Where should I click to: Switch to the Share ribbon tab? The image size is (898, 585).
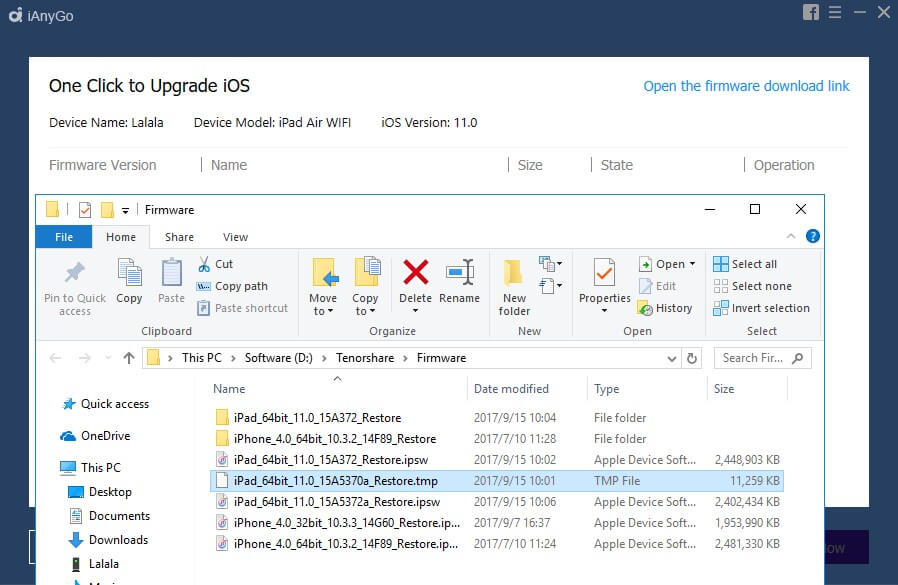179,237
